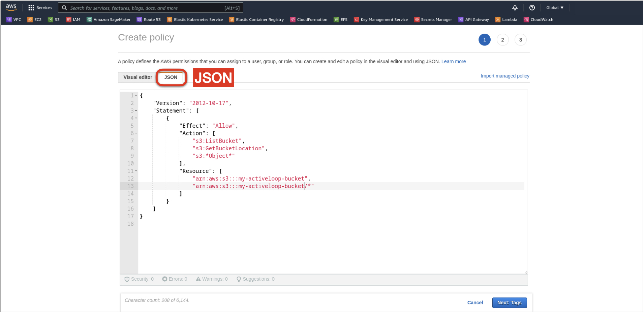Click Import managed policy link
This screenshot has height=313, width=644.
[x=505, y=76]
